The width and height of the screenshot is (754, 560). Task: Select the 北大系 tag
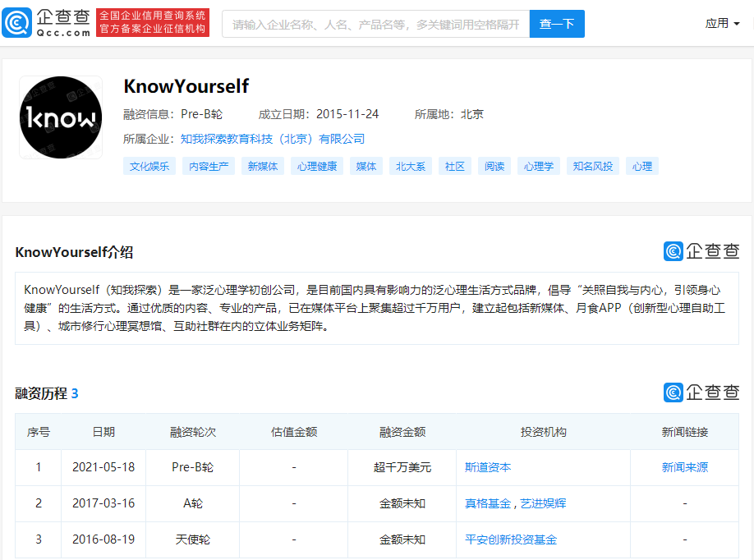pos(411,167)
